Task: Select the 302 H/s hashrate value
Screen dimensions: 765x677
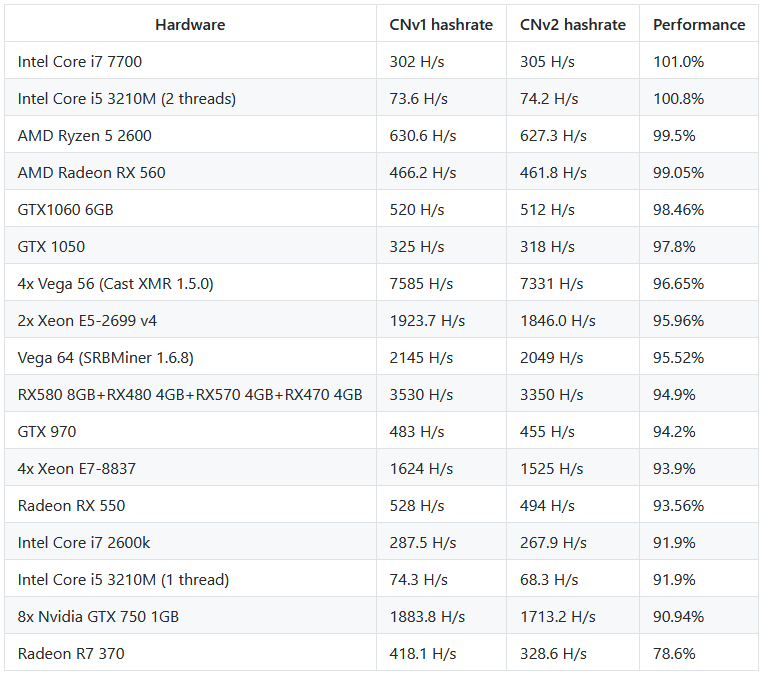Action: [417, 61]
